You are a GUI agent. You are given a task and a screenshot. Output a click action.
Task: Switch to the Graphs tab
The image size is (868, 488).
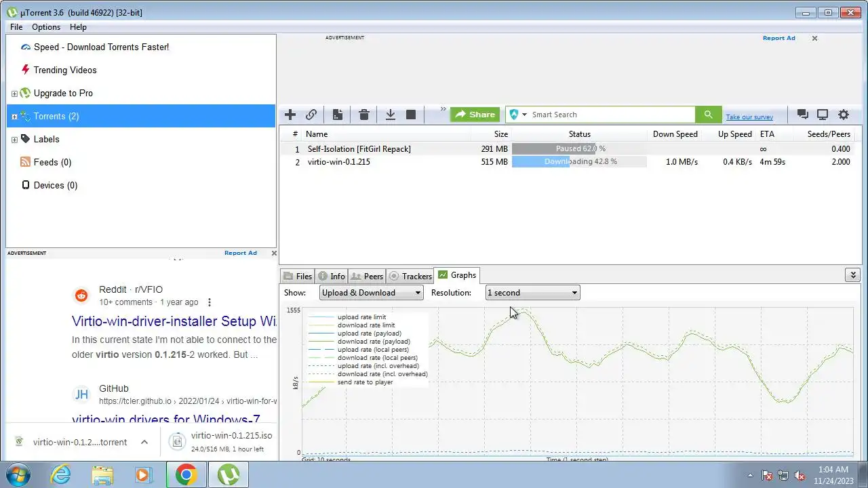click(457, 275)
